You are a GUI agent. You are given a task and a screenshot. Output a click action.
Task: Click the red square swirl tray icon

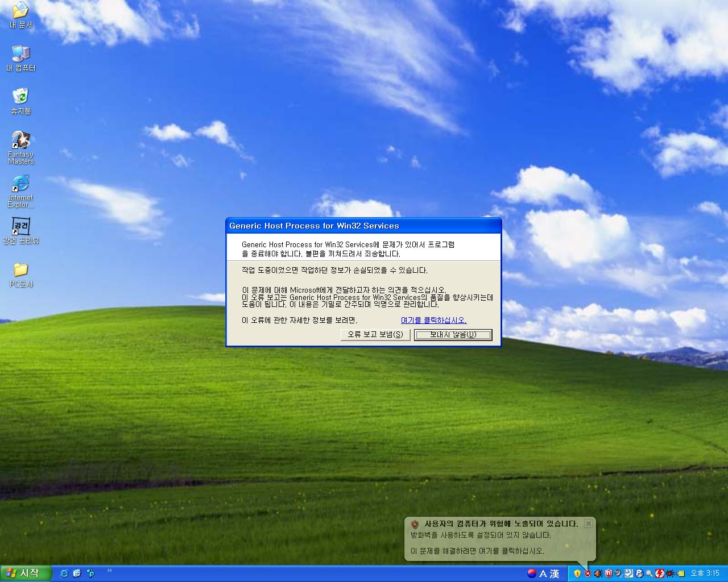(x=660, y=573)
